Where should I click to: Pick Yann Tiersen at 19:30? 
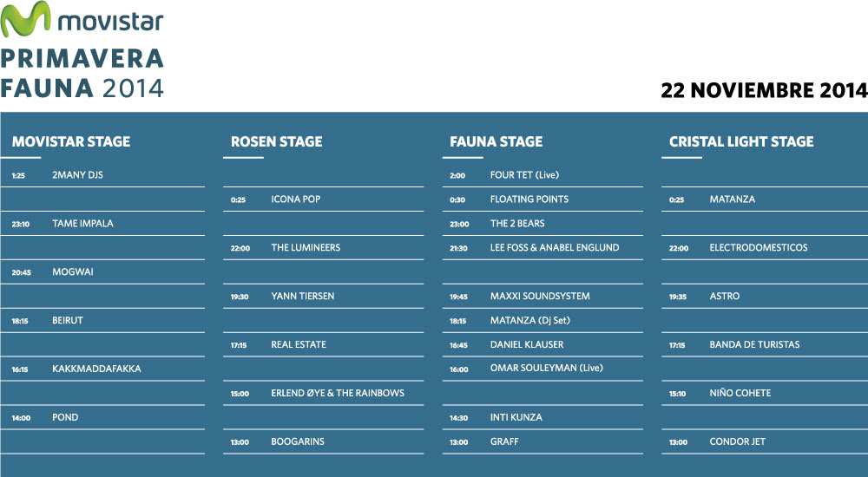click(323, 296)
